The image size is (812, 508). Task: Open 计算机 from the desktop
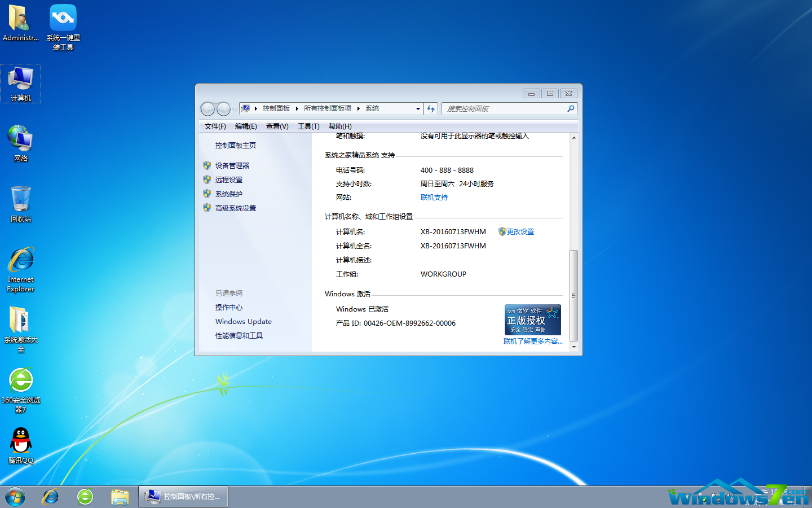tap(21, 84)
